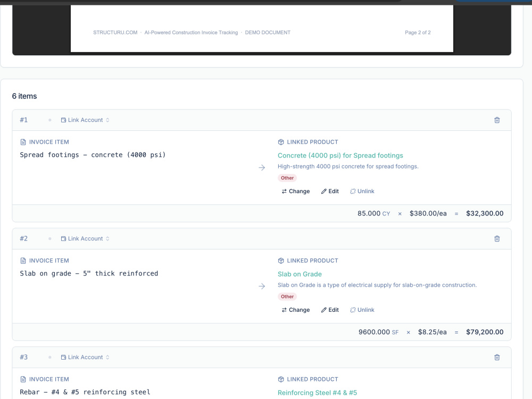Click Change for Concrete (4000 psi) product
532x399 pixels.
(x=295, y=192)
